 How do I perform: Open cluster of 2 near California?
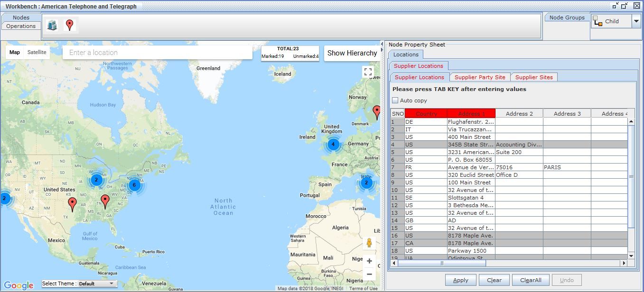[x=4, y=198]
